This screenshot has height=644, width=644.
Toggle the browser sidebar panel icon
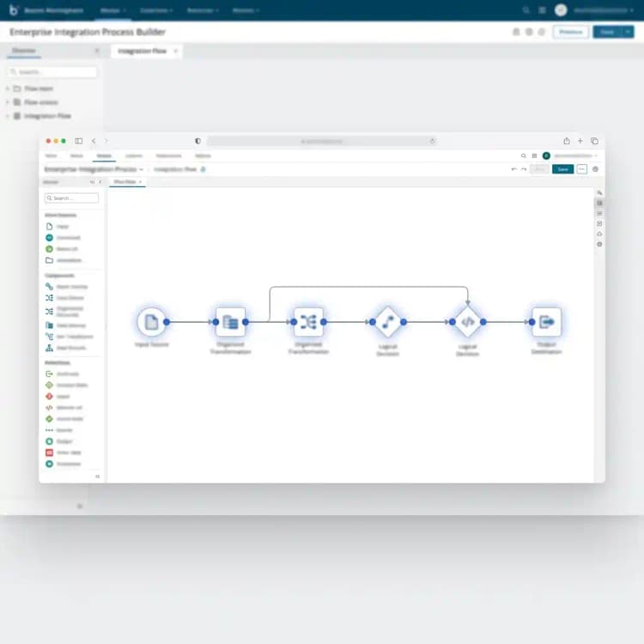point(78,141)
